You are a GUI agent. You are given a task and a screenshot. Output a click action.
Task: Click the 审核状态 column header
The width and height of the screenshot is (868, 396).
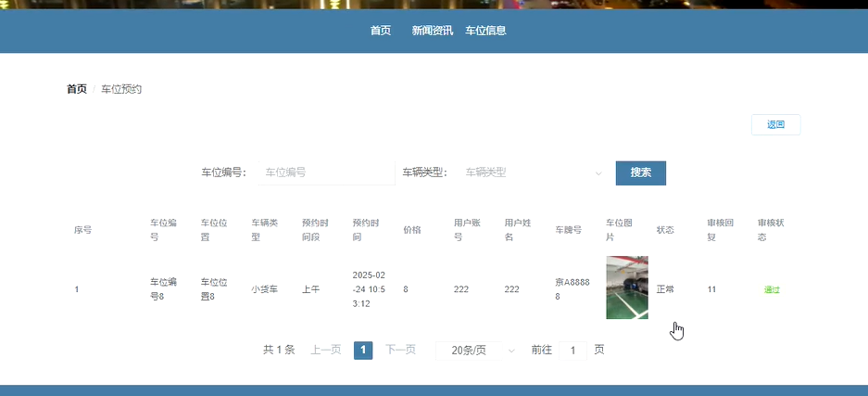click(x=772, y=230)
